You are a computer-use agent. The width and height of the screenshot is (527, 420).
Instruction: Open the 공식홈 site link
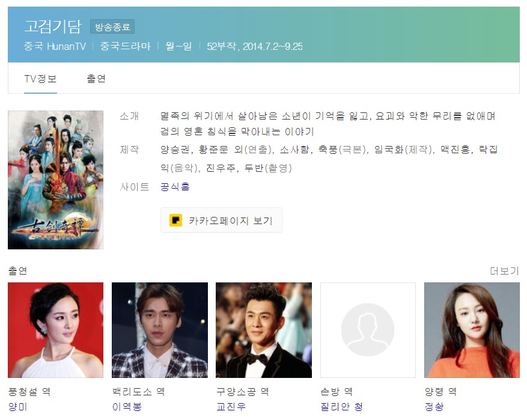pyautogui.click(x=175, y=186)
